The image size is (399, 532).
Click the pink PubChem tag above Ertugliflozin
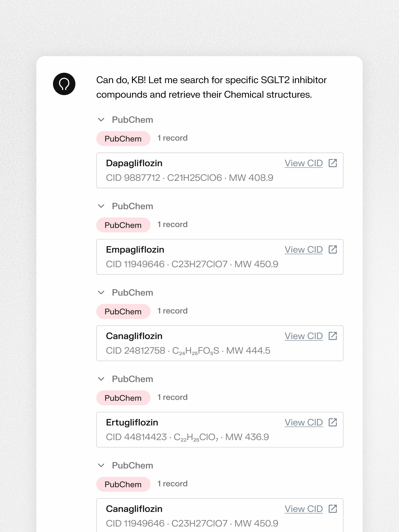tap(123, 398)
